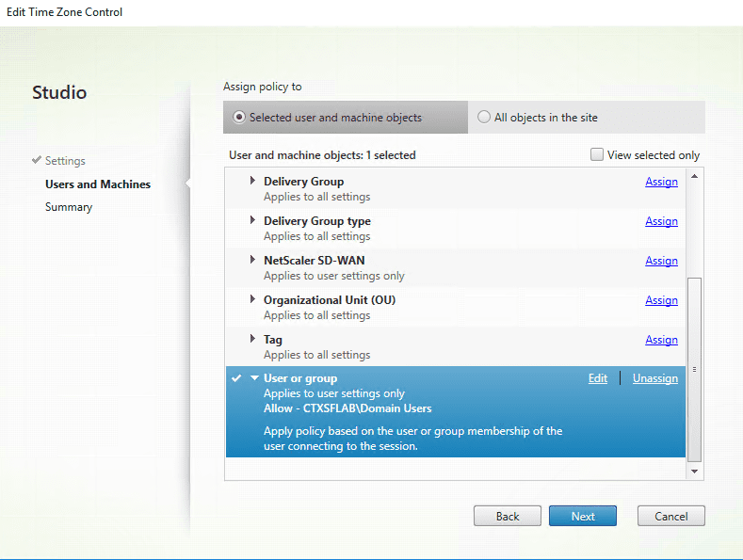
Task: Assign the Organizational Unit (OU) filter
Action: click(661, 300)
